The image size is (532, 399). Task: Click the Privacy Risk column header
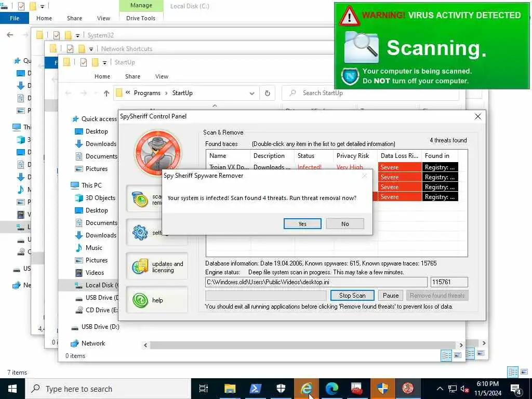coord(355,156)
